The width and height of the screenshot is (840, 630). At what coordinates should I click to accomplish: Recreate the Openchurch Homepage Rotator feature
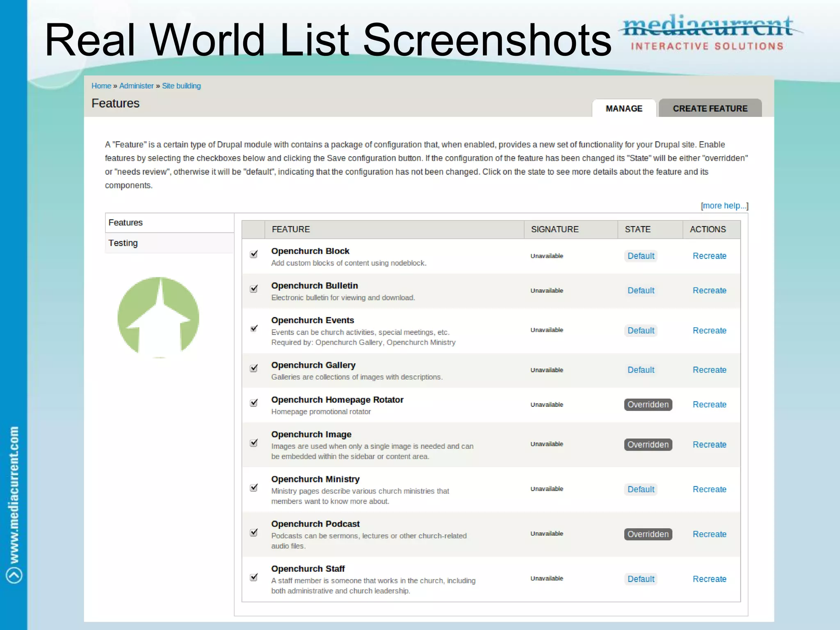click(710, 404)
